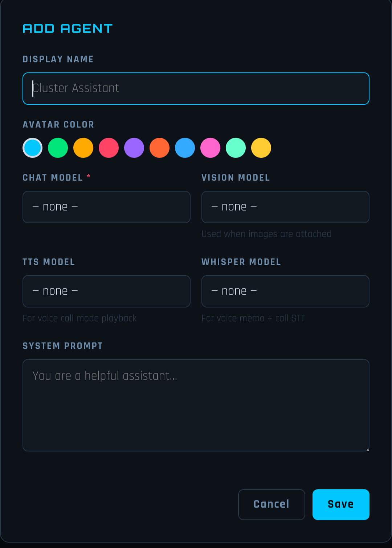Pick the green avatar color swatch
Image resolution: width=392 pixels, height=548 pixels.
click(58, 148)
